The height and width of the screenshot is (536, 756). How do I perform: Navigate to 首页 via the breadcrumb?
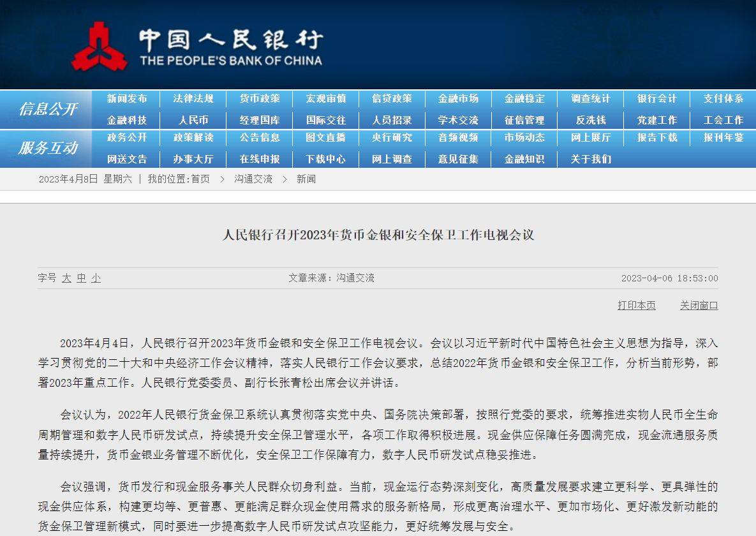200,179
